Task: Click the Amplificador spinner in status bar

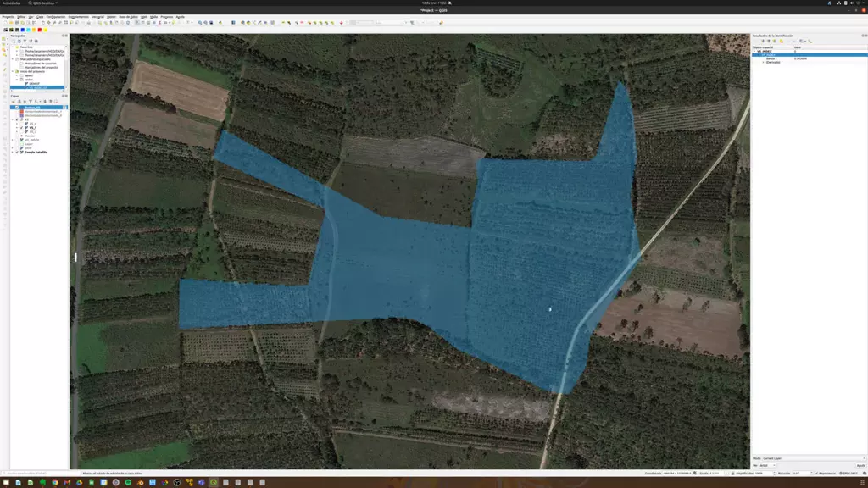Action: (x=765, y=473)
